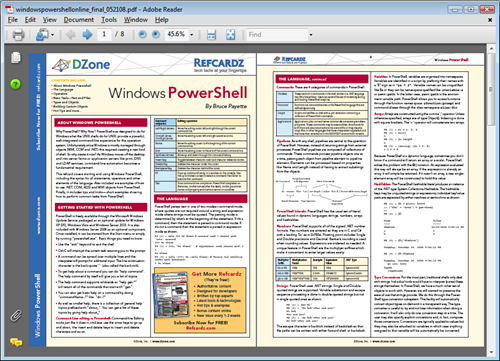Go to next page arrow
Image resolution: width=500 pixels, height=361 pixels.
[x=87, y=34]
